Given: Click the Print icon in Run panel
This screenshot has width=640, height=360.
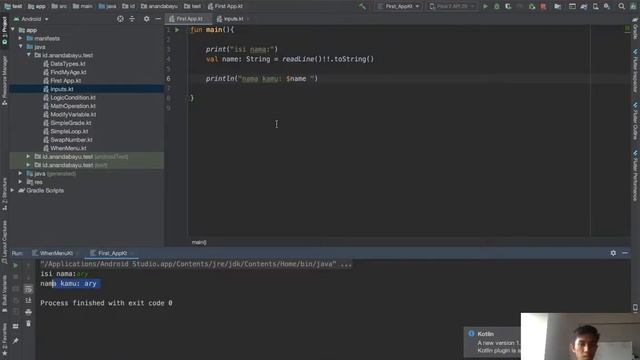Looking at the screenshot, I should click(x=28, y=312).
